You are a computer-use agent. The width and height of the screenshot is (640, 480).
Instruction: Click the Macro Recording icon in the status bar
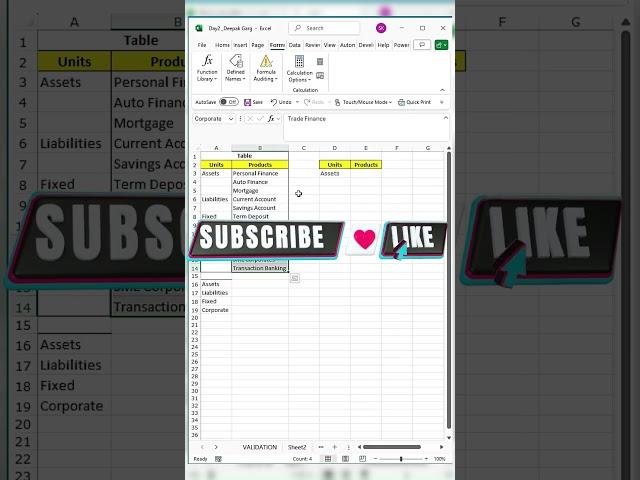click(x=218, y=459)
